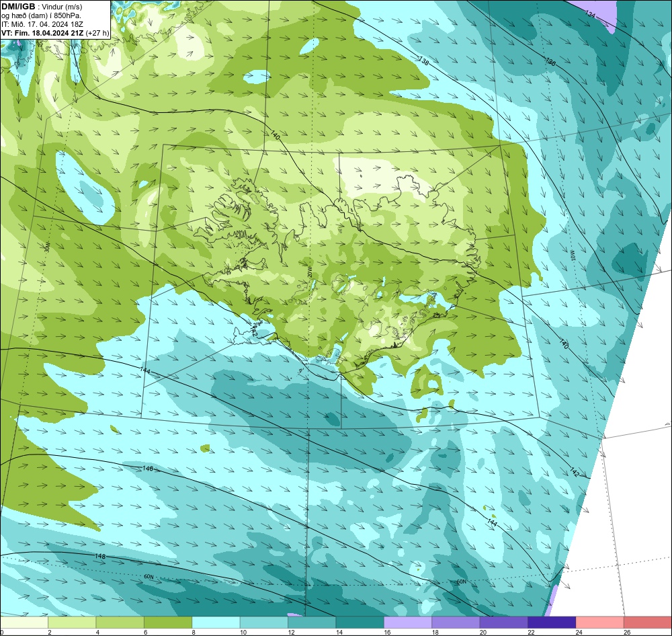Click the pale cyan 8–10 m/s legend swatch
The width and height of the screenshot is (672, 636).
click(x=216, y=623)
